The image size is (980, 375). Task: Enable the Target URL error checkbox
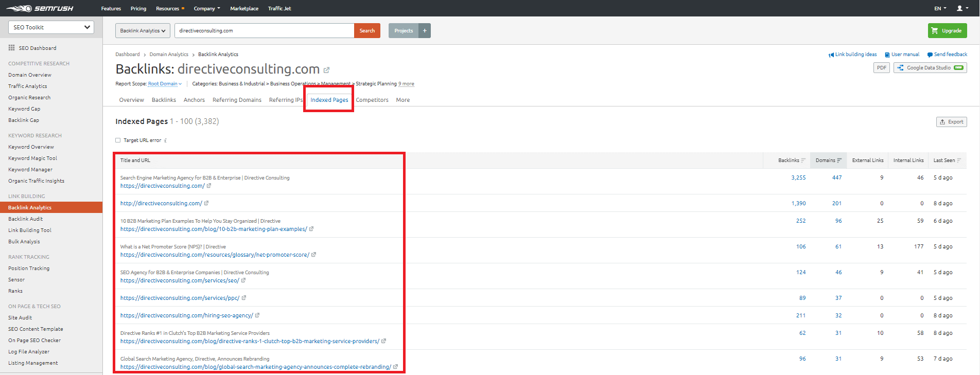[x=118, y=140]
